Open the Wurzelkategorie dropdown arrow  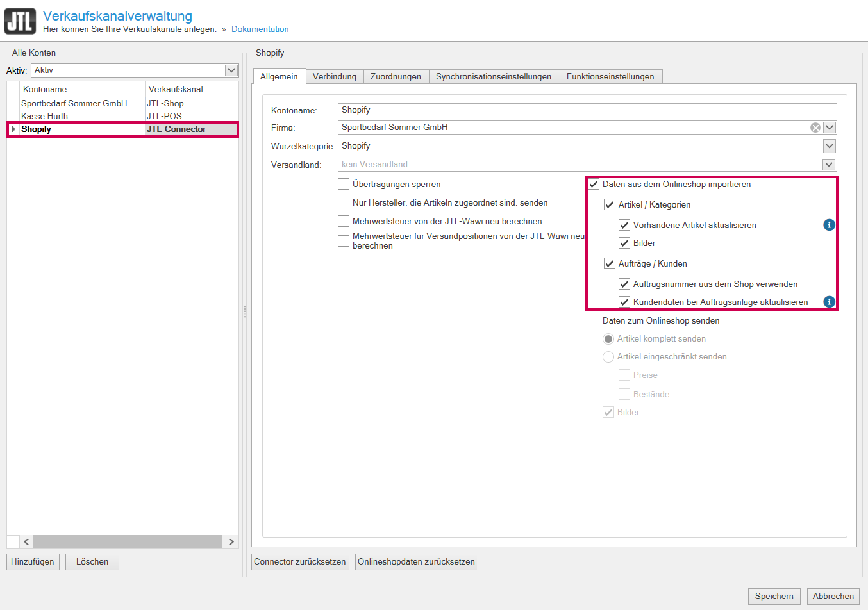(830, 146)
